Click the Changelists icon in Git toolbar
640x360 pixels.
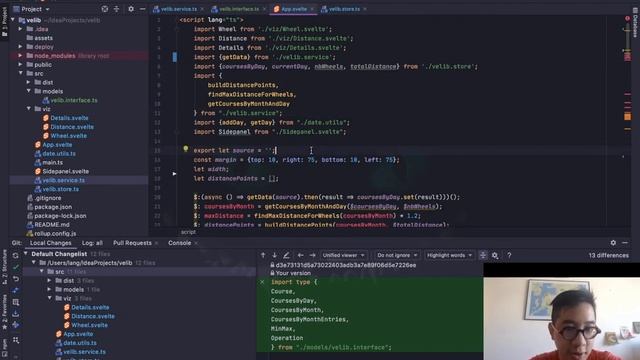tap(16, 302)
